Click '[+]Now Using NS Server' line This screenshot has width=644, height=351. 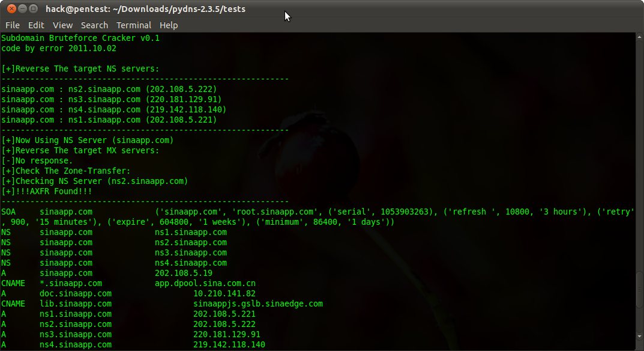point(88,140)
